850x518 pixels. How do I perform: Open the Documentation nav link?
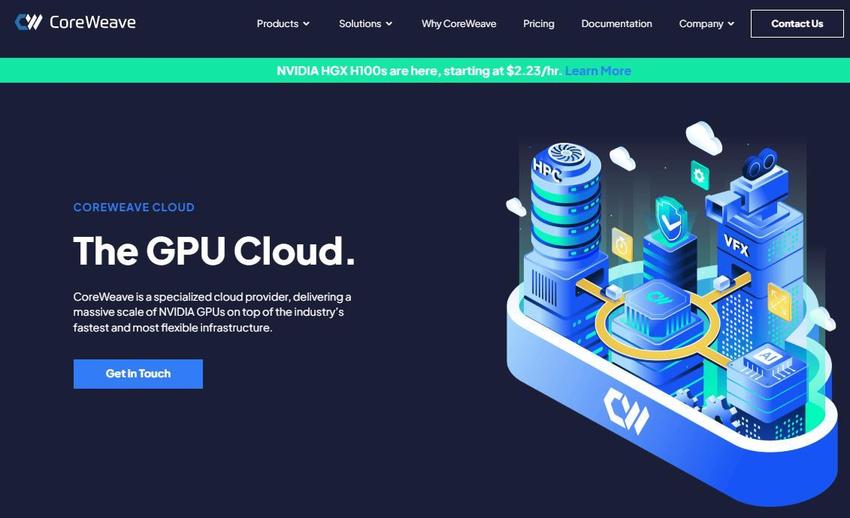pos(616,24)
